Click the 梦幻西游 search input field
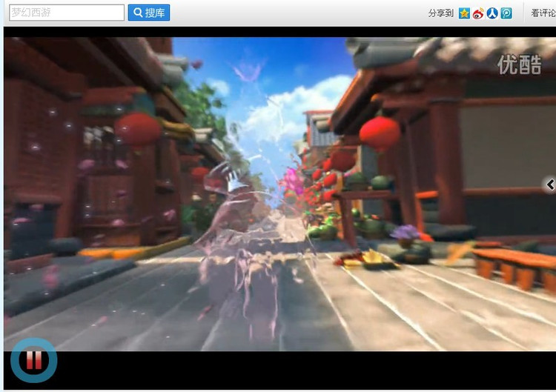The width and height of the screenshot is (556, 392). 67,13
